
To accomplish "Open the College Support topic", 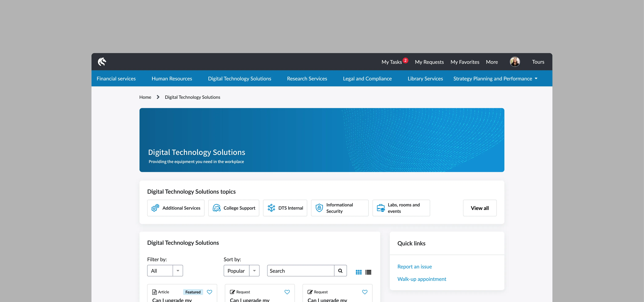I will tap(234, 208).
